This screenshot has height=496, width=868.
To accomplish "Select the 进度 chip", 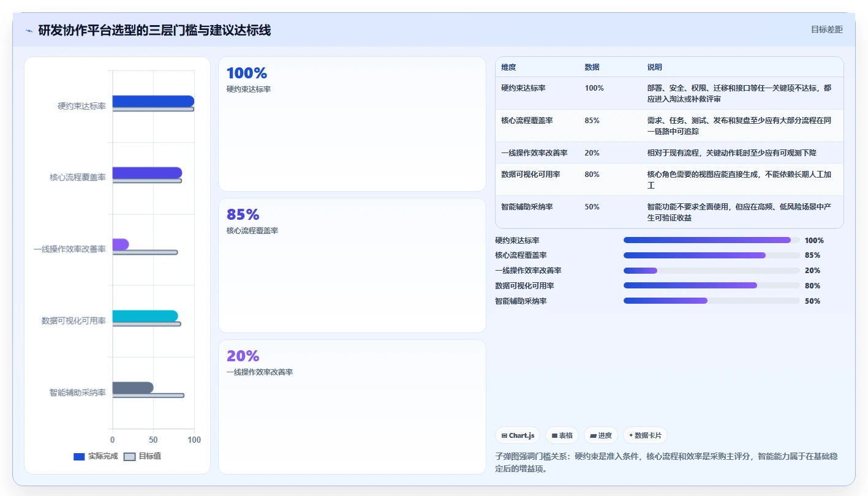I will tap(601, 435).
